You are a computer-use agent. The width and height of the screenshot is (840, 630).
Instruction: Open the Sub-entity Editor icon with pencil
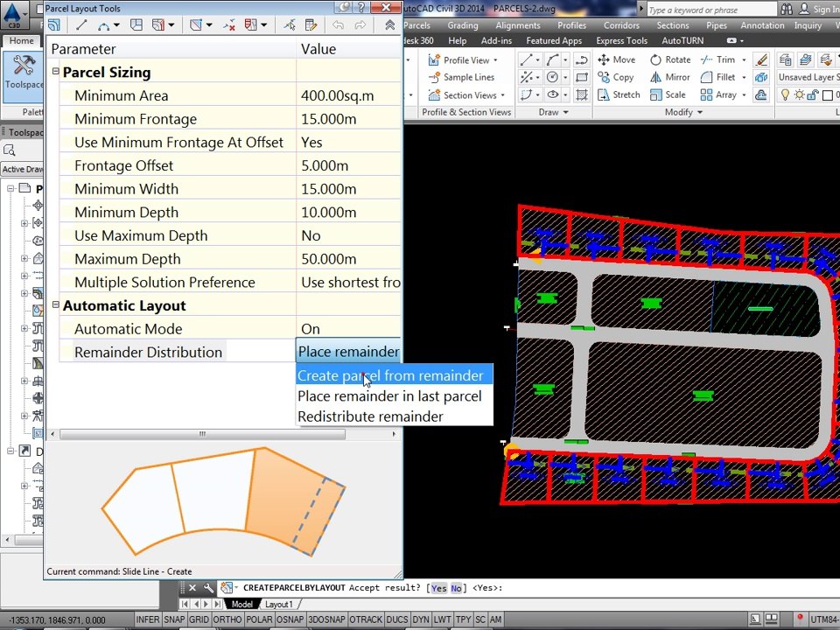311,24
